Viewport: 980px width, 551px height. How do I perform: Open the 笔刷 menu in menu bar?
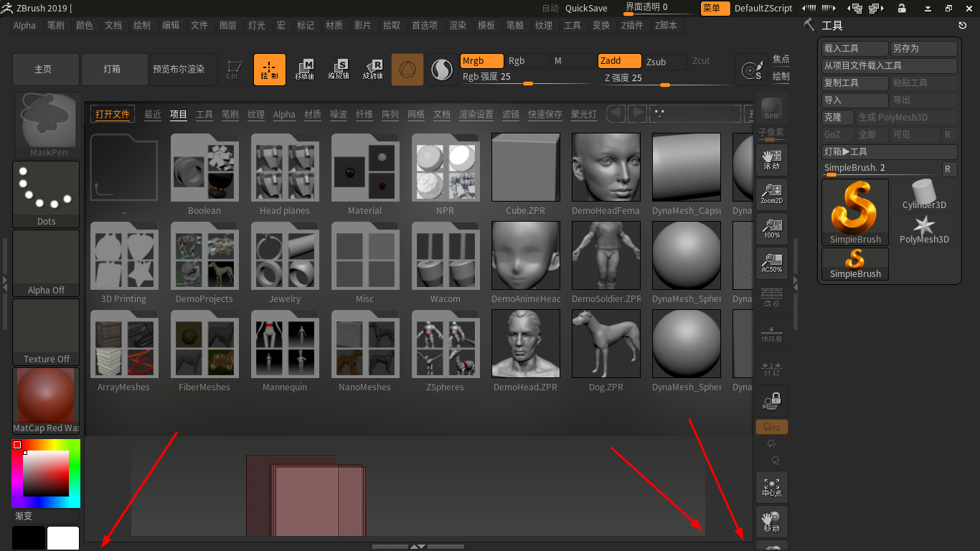click(x=55, y=25)
